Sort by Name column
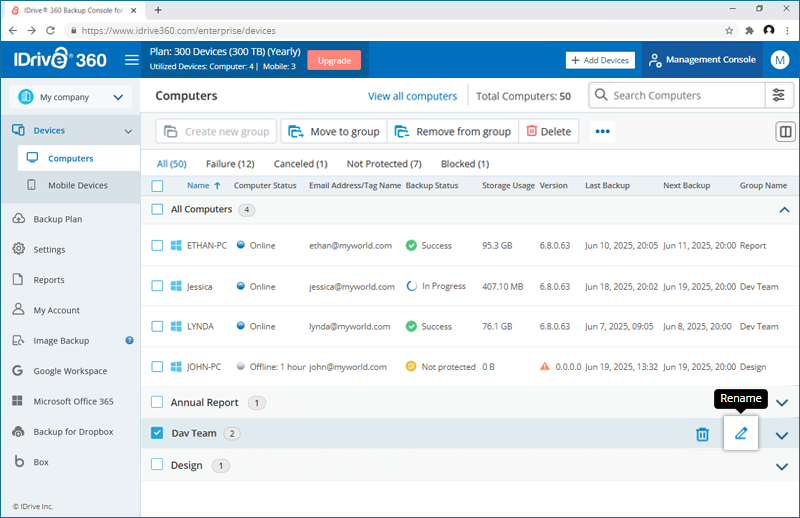Viewport: 800px width, 518px height. 204,185
